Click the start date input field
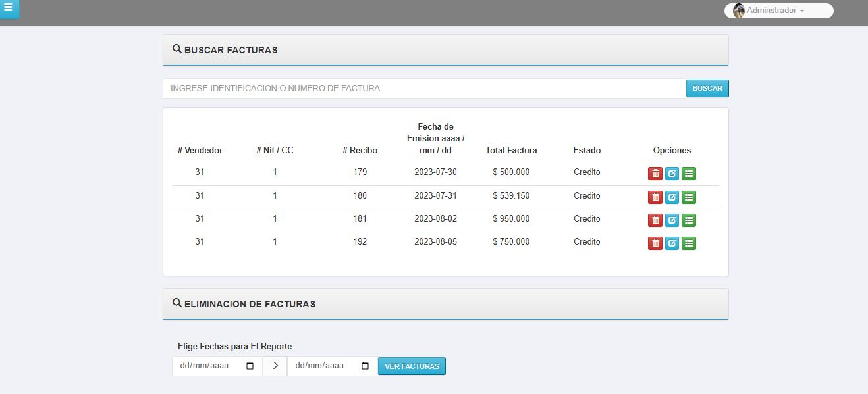Image resolution: width=868 pixels, height=394 pixels. [207, 366]
